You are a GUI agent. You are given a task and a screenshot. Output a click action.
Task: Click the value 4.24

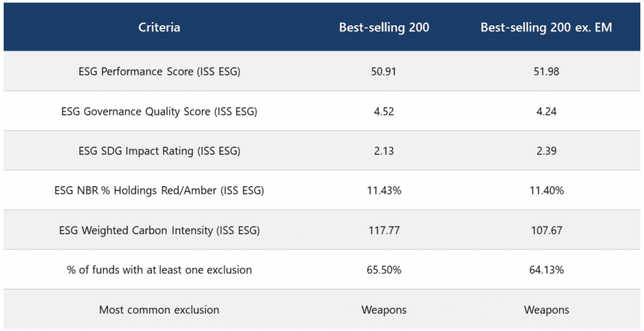coord(546,111)
